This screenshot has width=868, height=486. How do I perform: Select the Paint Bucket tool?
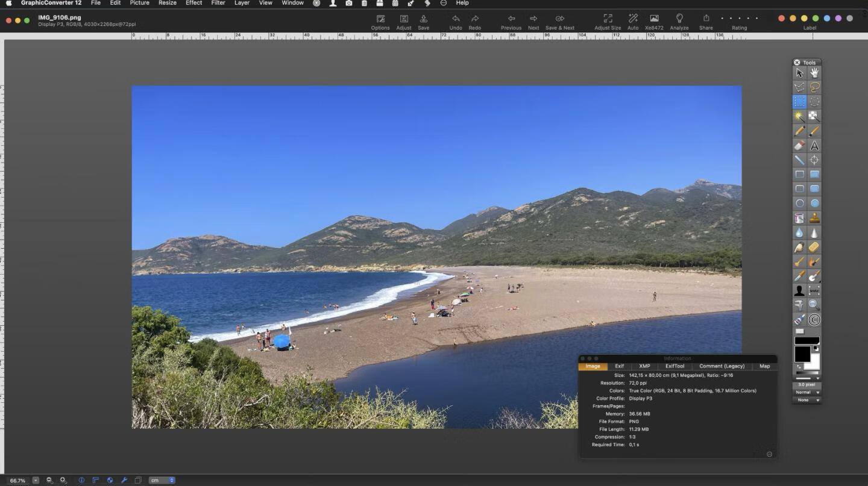(799, 218)
